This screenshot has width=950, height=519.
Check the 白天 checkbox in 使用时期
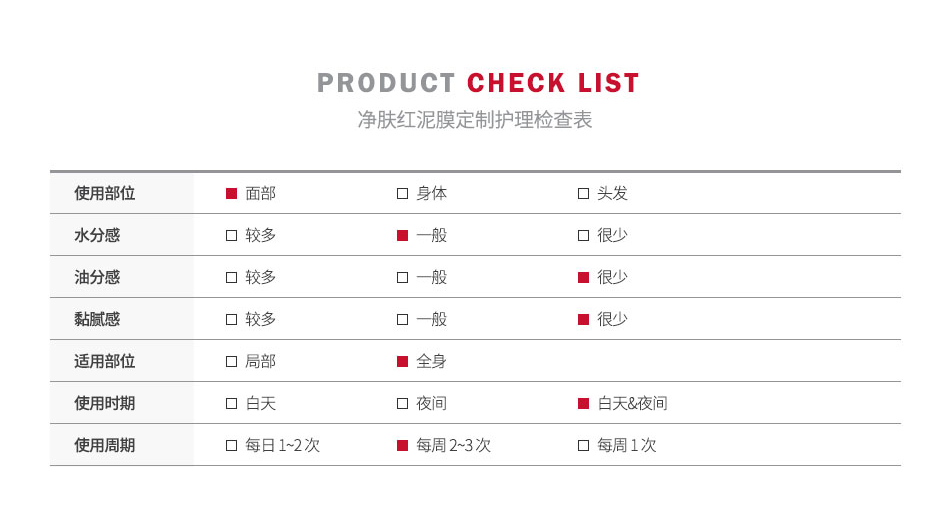[x=231, y=403]
